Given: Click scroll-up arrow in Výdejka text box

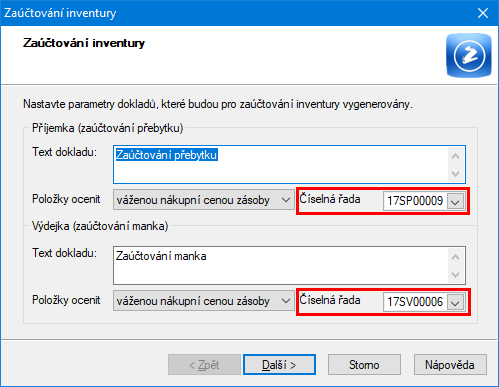Looking at the screenshot, I should click(455, 257).
